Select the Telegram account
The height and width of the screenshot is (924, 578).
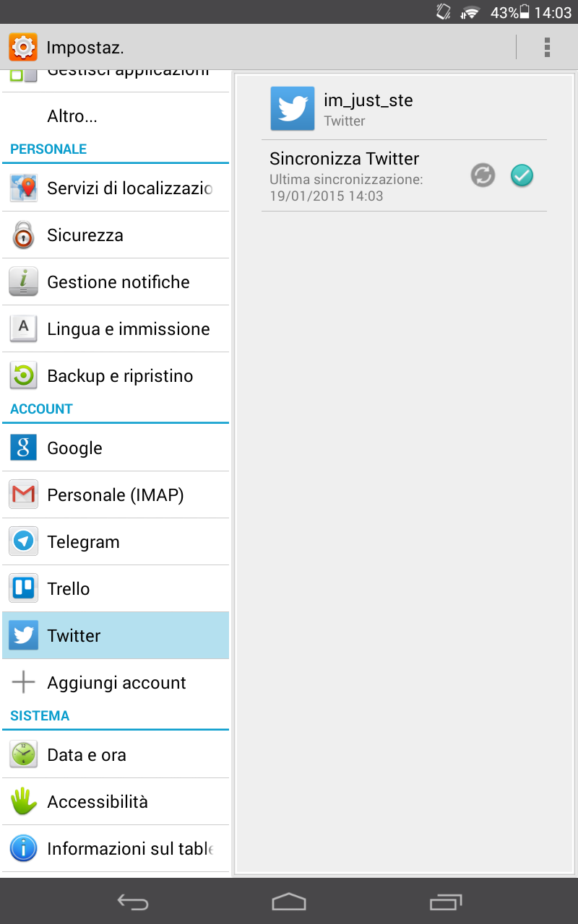[116, 542]
